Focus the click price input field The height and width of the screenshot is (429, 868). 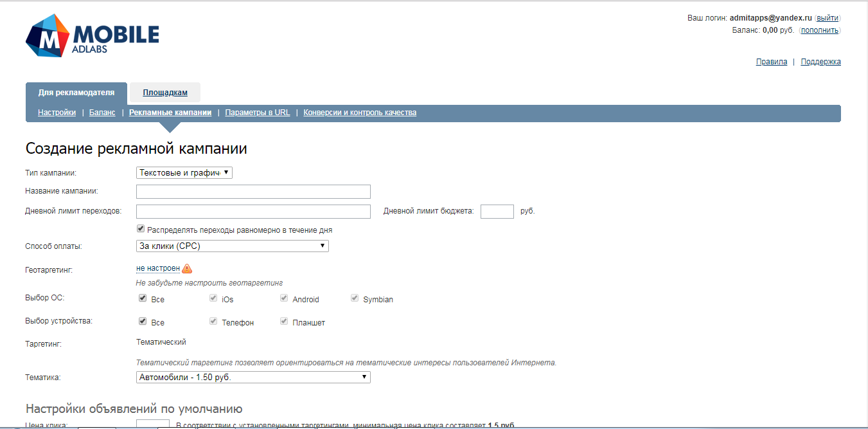153,424
